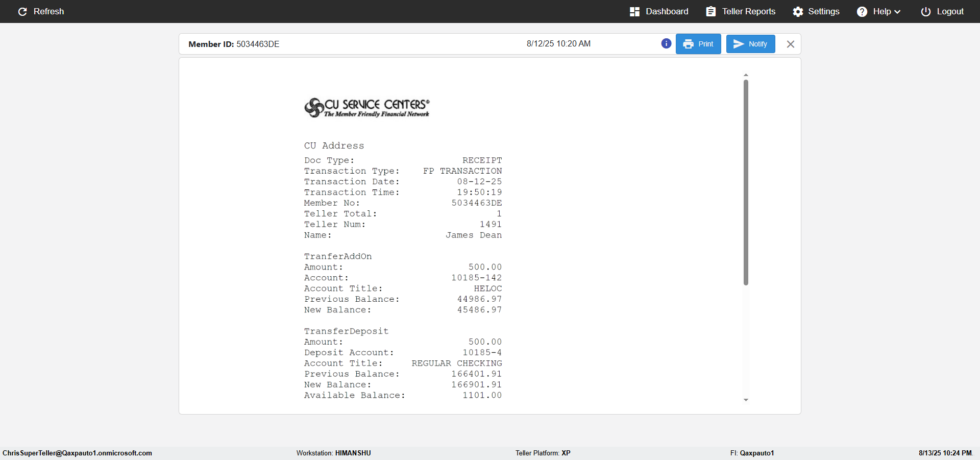Screen dimensions: 980x460
Task: Click Member ID 5034463DE header text
Action: [234, 44]
